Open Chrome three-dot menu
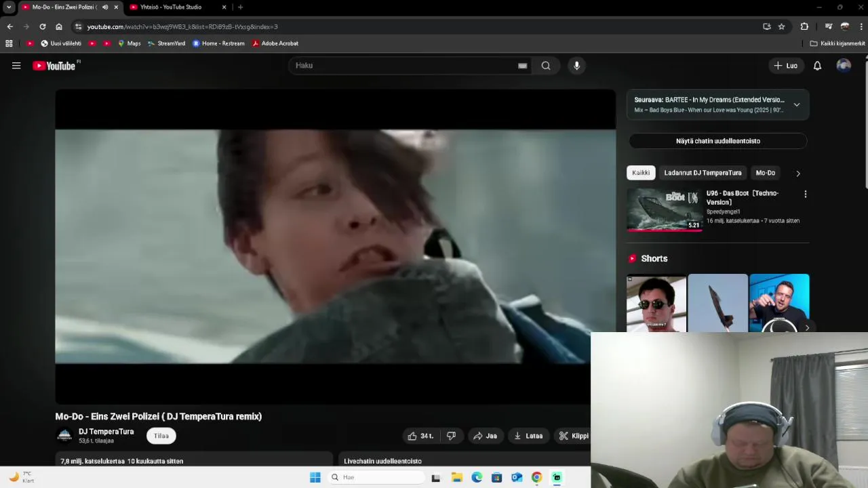This screenshot has height=488, width=868. coord(861,26)
